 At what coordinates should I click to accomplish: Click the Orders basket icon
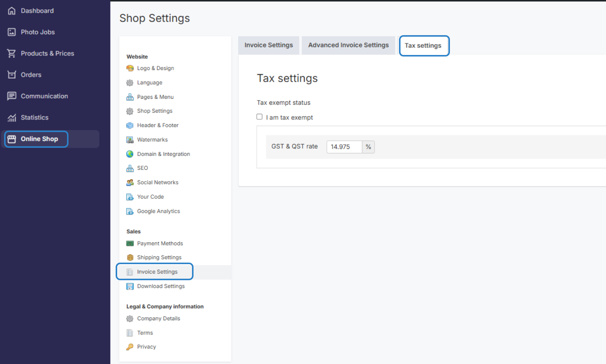point(12,75)
